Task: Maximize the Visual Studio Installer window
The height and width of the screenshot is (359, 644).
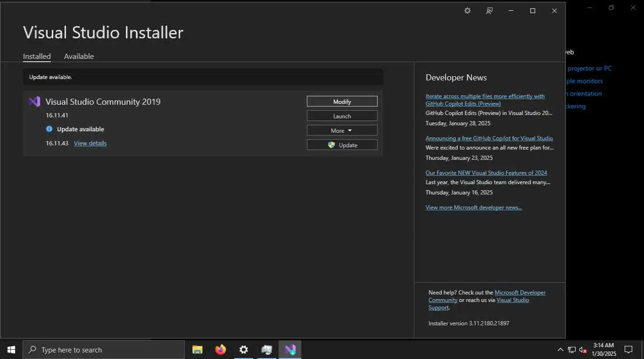Action: 533,11
